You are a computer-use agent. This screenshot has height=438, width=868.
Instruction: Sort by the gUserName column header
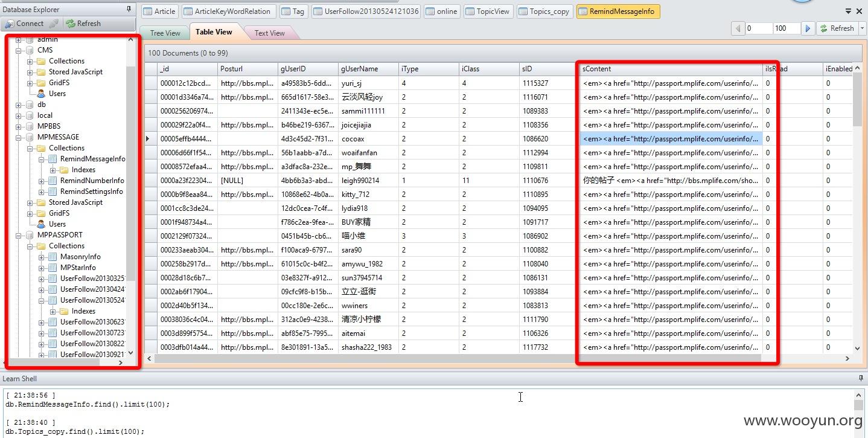pyautogui.click(x=368, y=69)
